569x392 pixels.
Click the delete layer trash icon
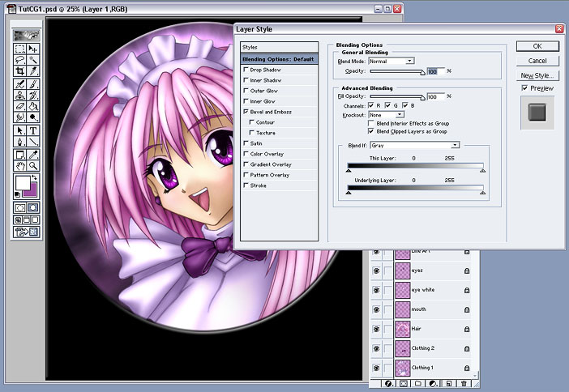464,383
